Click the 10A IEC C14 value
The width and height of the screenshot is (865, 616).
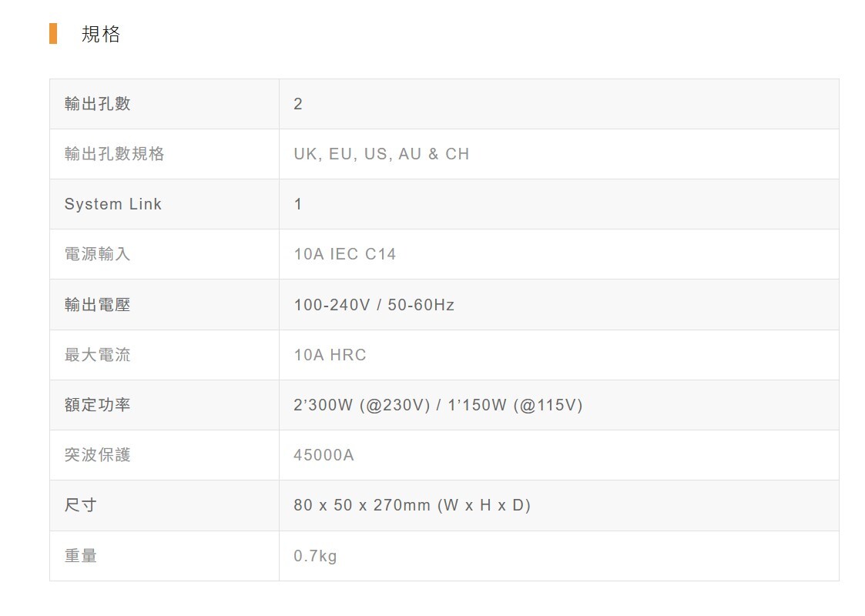pyautogui.click(x=345, y=254)
